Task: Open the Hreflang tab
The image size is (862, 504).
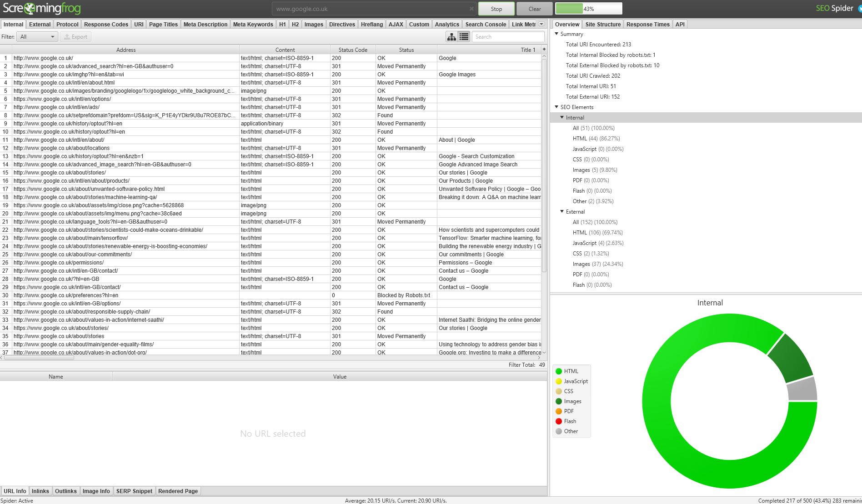Action: 372,25
